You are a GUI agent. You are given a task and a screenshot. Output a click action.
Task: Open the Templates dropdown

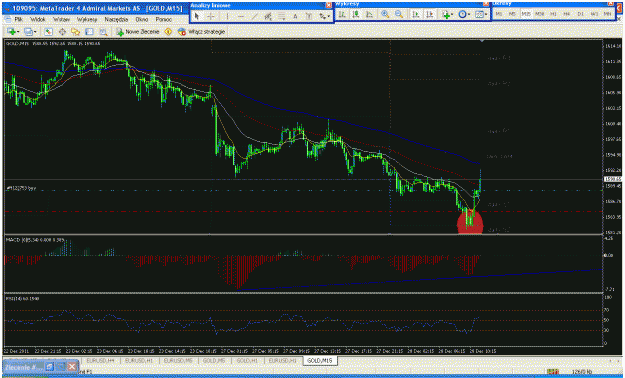(481, 15)
